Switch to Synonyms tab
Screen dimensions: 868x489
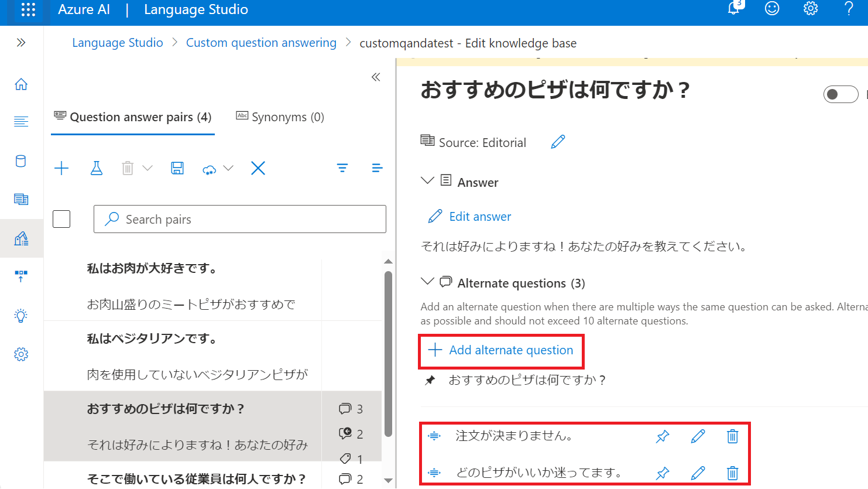[280, 117]
